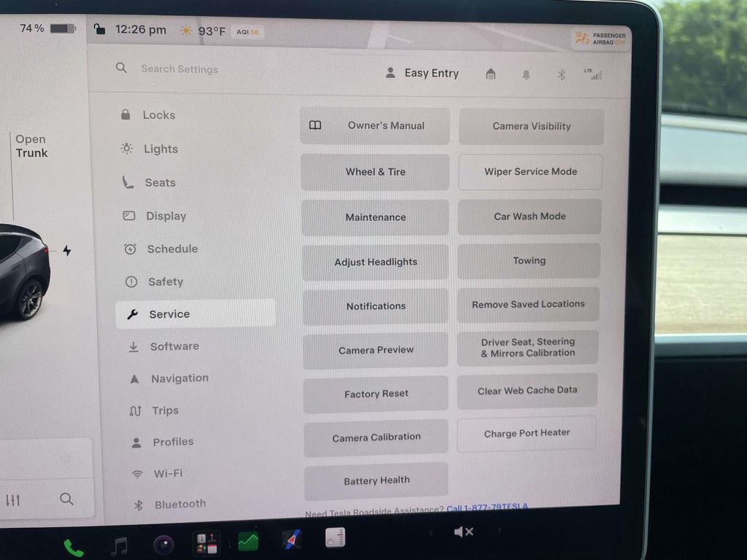Open Camera Visibility
Viewport: 747px width, 560px height.
click(531, 126)
